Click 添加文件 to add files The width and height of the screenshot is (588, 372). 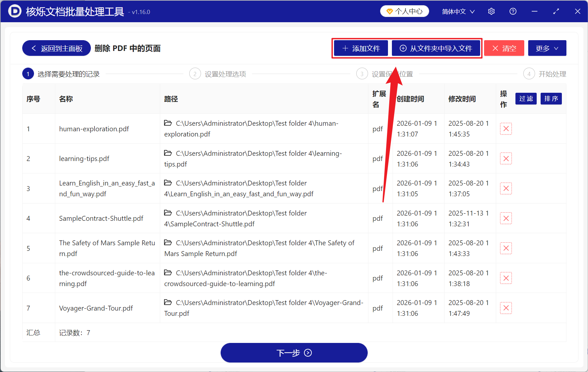[x=360, y=48]
